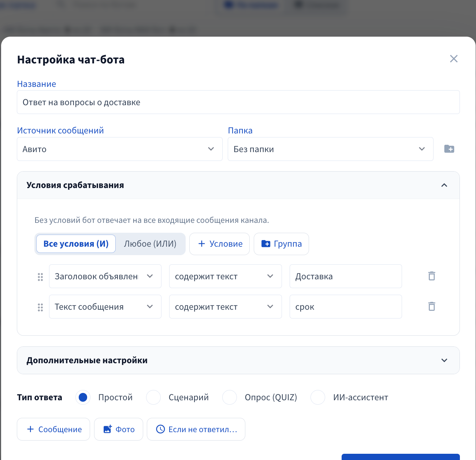476x460 pixels.
Task: Open 'содержит текст' dropdown in срок row
Action: point(225,306)
